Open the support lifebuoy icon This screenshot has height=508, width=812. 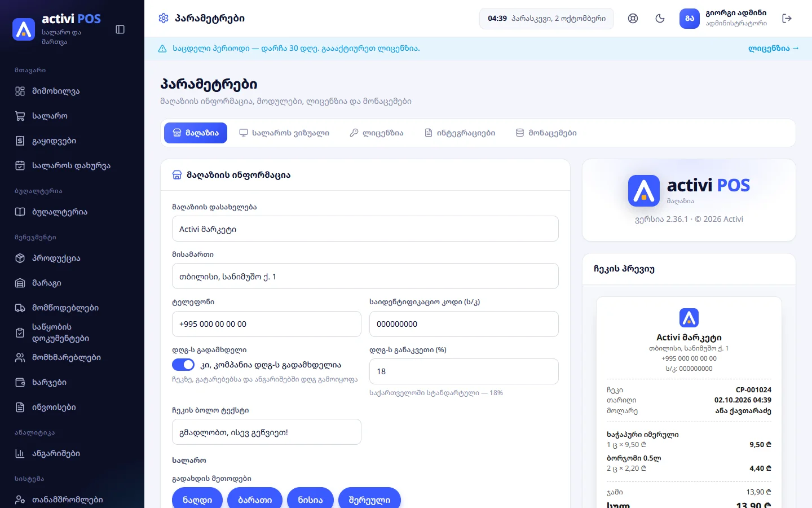[633, 19]
